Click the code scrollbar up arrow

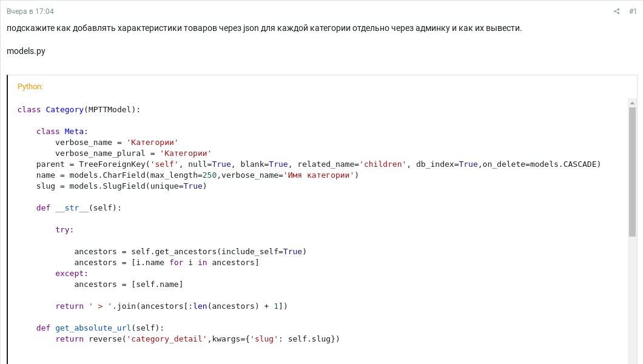click(632, 103)
